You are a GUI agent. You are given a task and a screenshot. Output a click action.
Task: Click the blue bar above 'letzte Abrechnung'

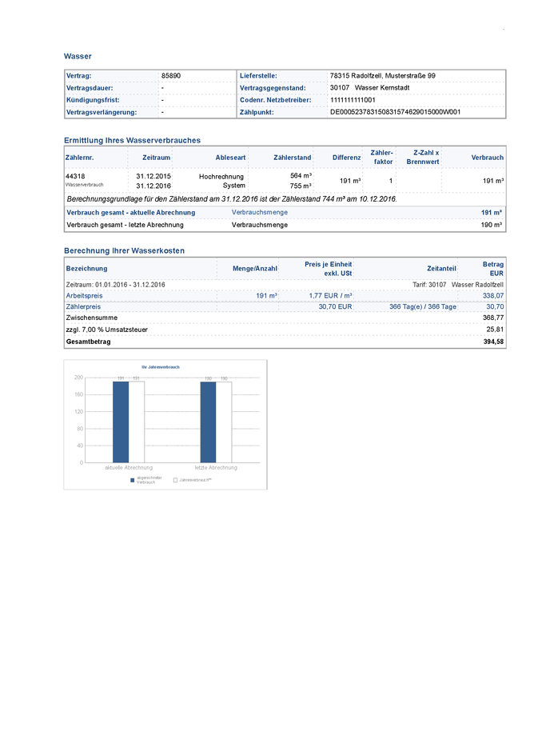[208, 422]
